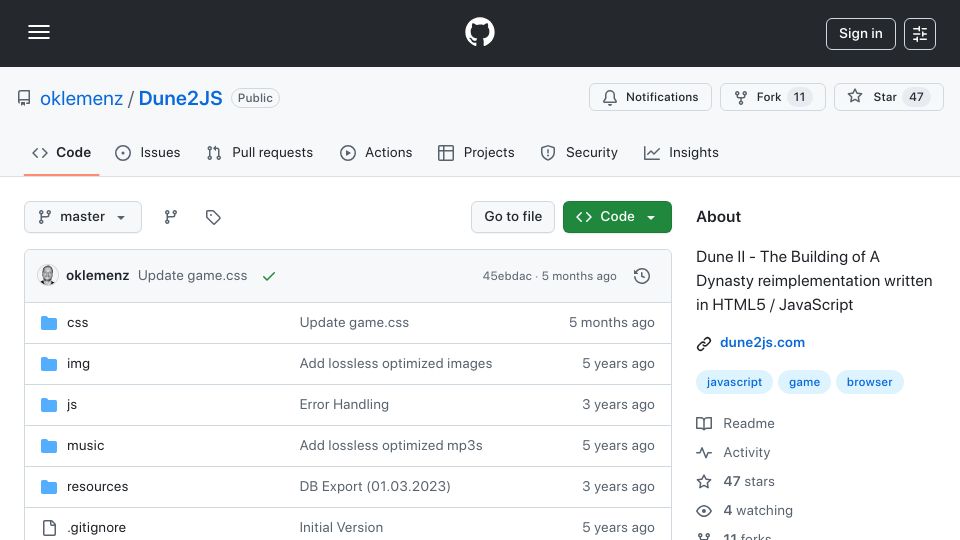View the Security tab
This screenshot has width=960, height=540.
tap(579, 152)
